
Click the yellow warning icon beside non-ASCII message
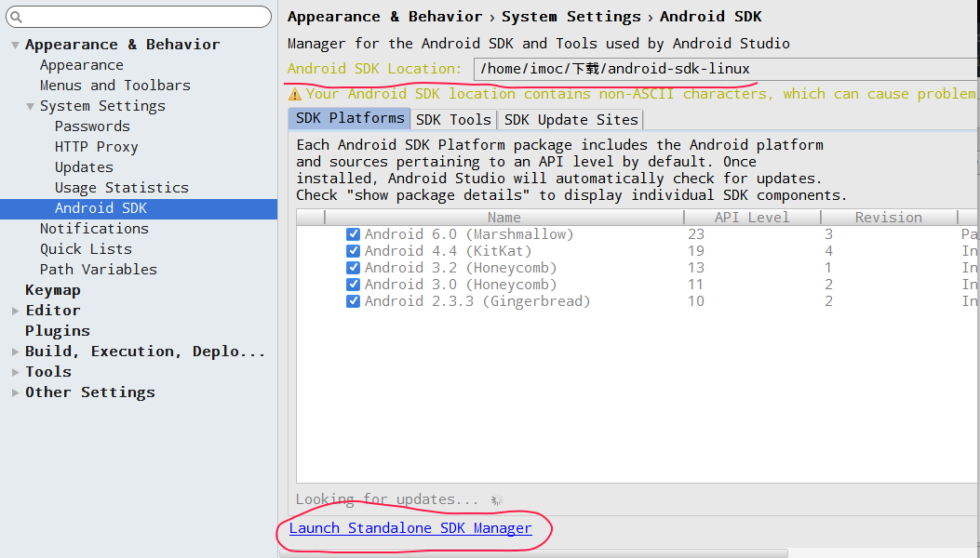pyautogui.click(x=294, y=94)
